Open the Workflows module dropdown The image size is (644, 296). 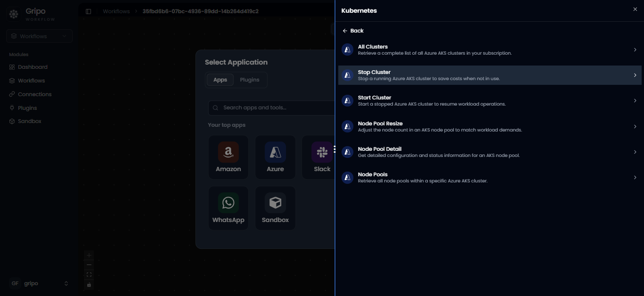[x=40, y=36]
